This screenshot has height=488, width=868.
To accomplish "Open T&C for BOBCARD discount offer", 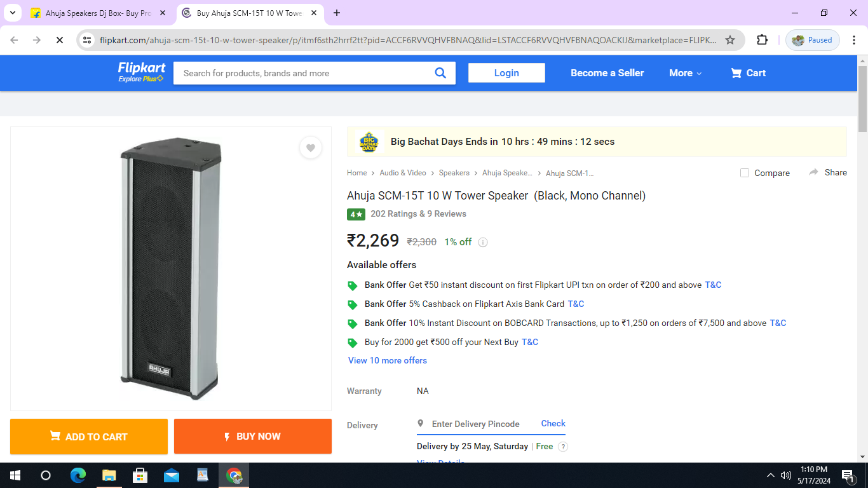I will (778, 323).
